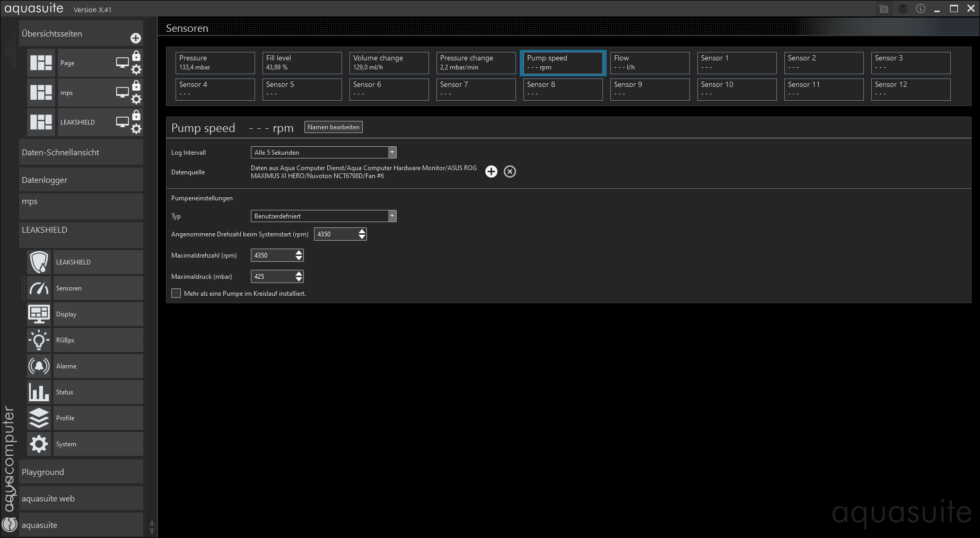Expand the Log Intervall dropdown
This screenshot has width=980, height=538.
(392, 153)
